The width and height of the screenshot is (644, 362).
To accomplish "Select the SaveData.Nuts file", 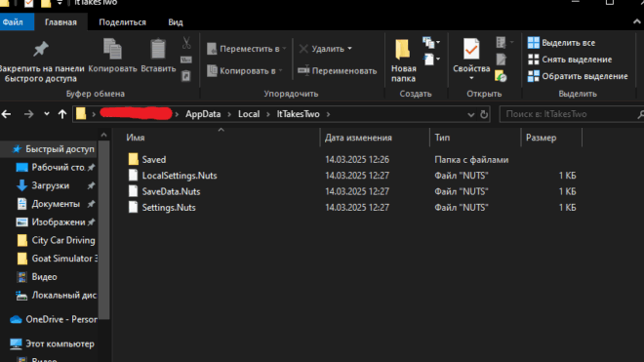I will click(x=164, y=191).
